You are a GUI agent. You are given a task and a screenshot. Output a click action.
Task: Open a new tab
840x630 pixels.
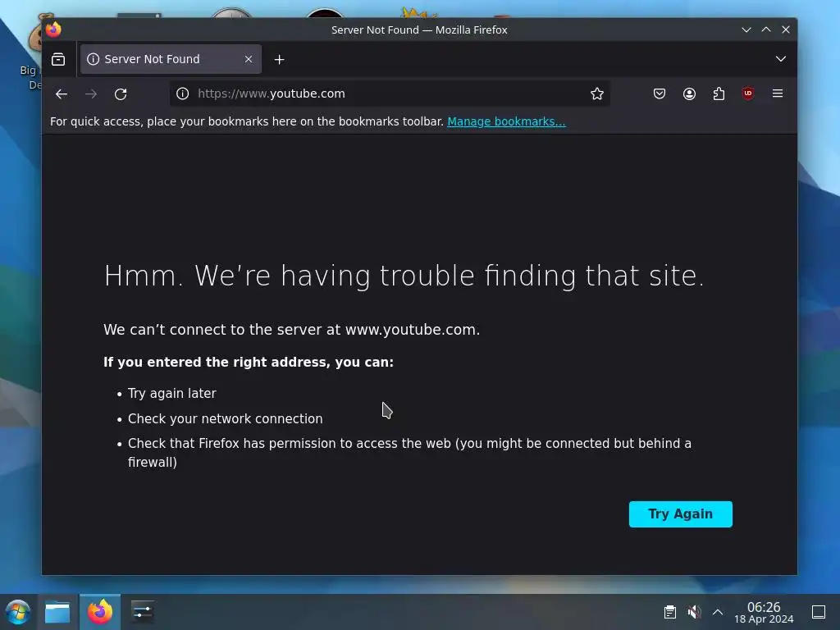279,59
